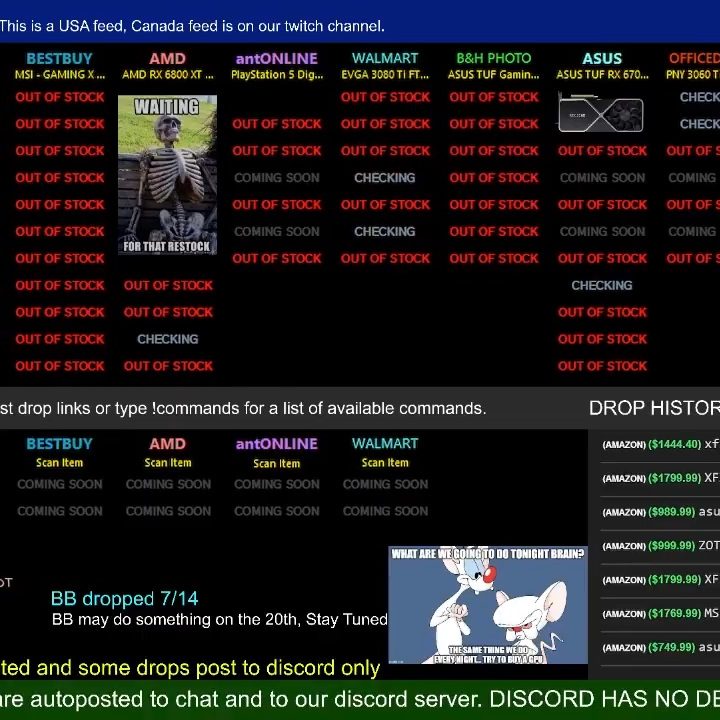The width and height of the screenshot is (720, 720).
Task: Click the 'EVGA 3080 TI FT...' product name
Action: [x=385, y=74]
